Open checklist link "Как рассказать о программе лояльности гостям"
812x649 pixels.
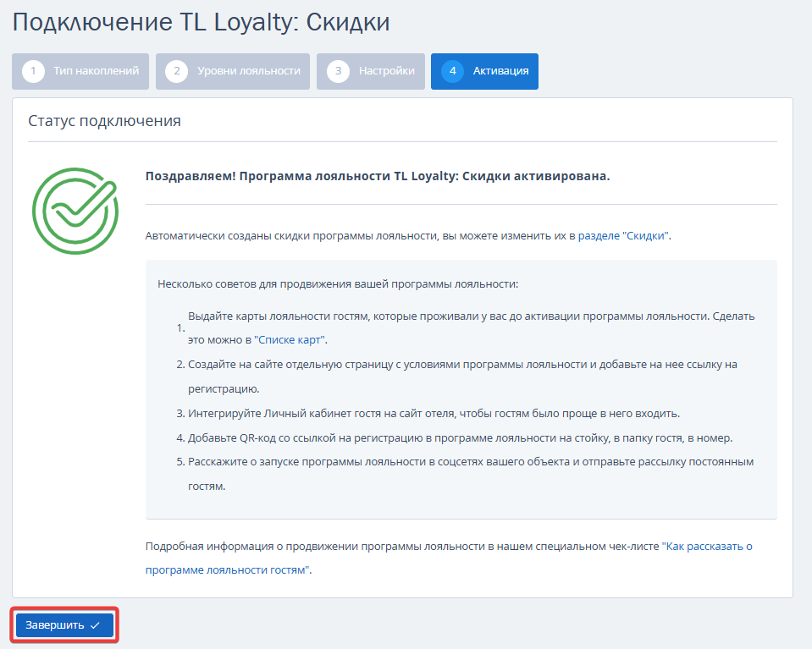(449, 558)
